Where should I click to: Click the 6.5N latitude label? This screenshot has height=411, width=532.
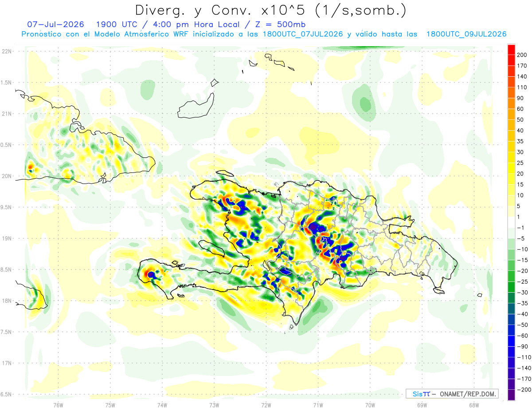click(6, 394)
